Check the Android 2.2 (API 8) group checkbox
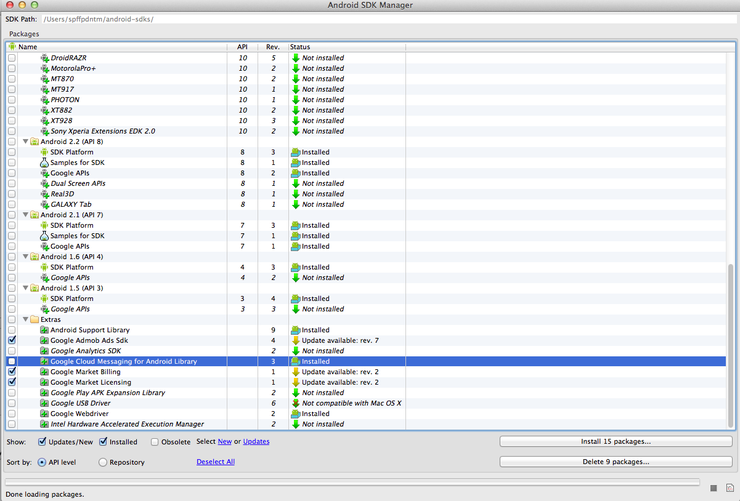 coord(12,142)
